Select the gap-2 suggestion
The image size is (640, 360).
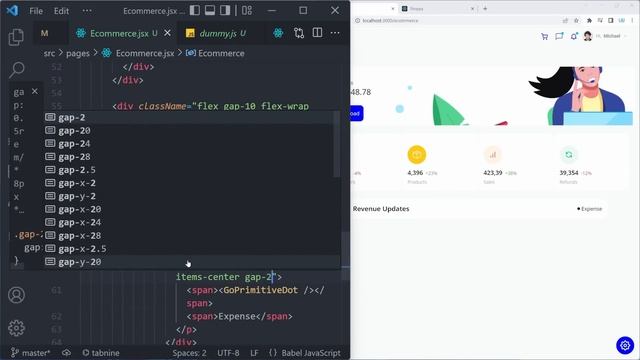point(189,118)
